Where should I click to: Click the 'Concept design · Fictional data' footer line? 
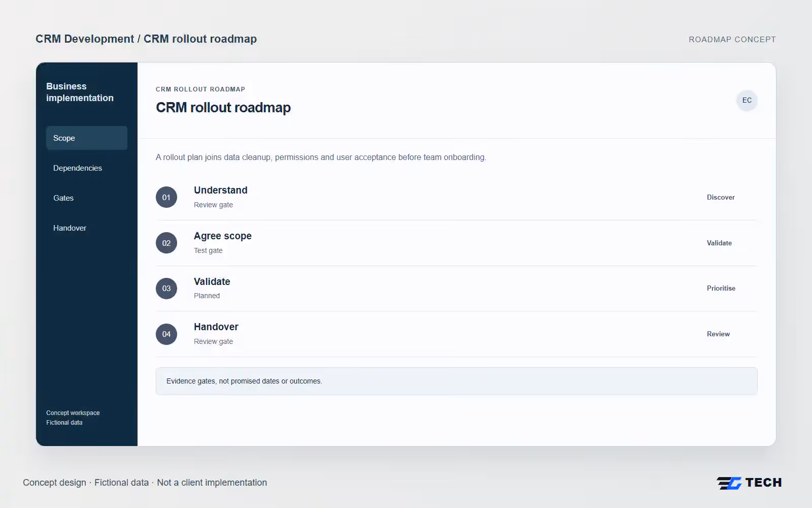point(145,483)
